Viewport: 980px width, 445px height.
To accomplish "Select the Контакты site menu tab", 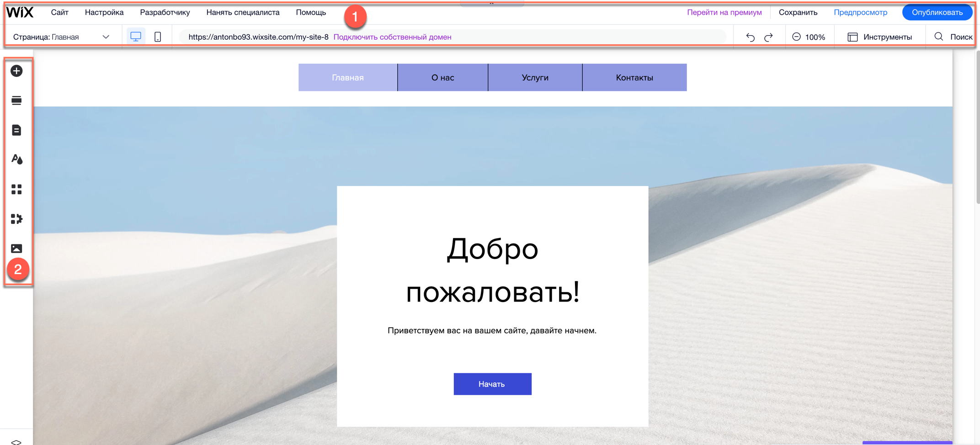I will tap(634, 78).
